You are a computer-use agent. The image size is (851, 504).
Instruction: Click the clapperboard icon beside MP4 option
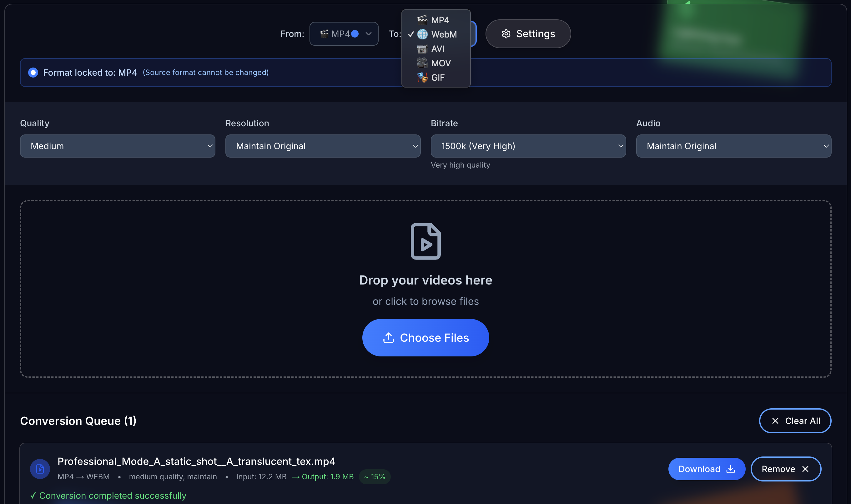pos(422,20)
